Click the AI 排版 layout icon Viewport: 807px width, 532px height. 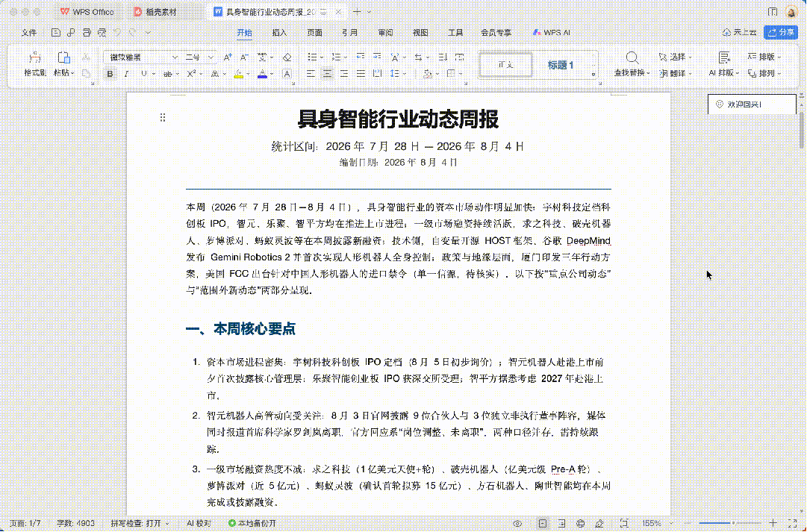[x=723, y=57]
